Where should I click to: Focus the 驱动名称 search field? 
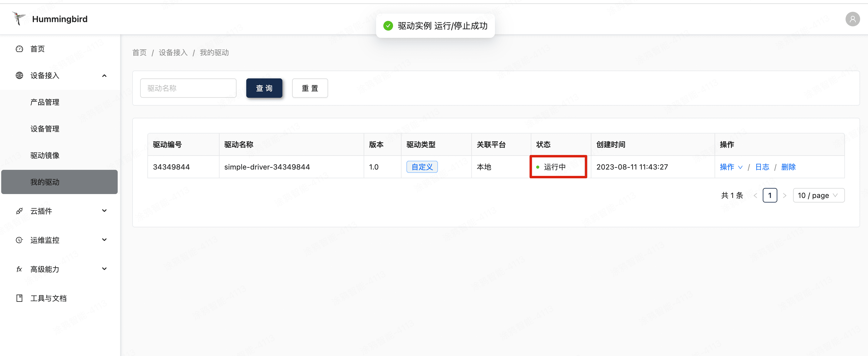(188, 88)
